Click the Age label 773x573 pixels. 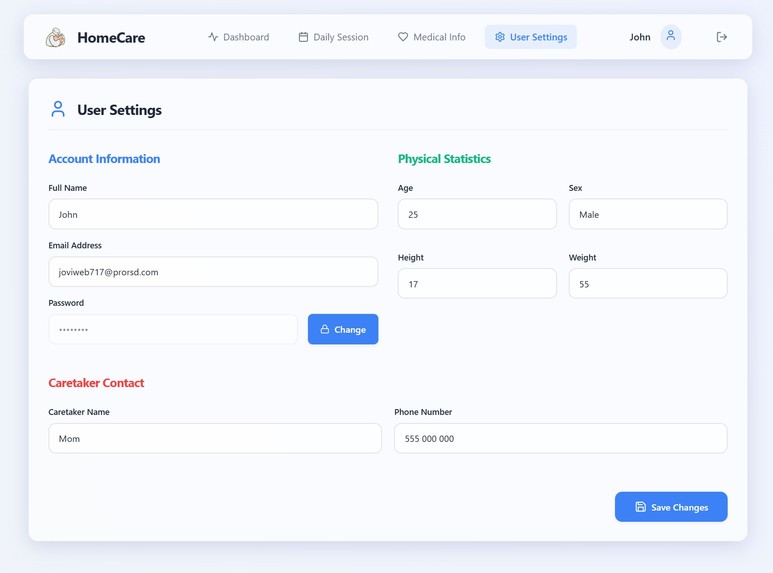click(x=405, y=188)
